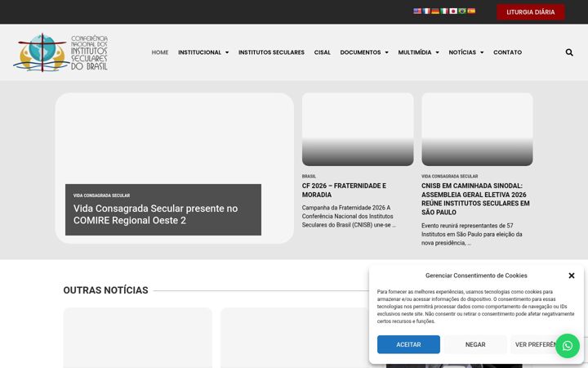
Task: Click the 'Evento reunirá representantes de 57' excerpt
Action: click(472, 235)
